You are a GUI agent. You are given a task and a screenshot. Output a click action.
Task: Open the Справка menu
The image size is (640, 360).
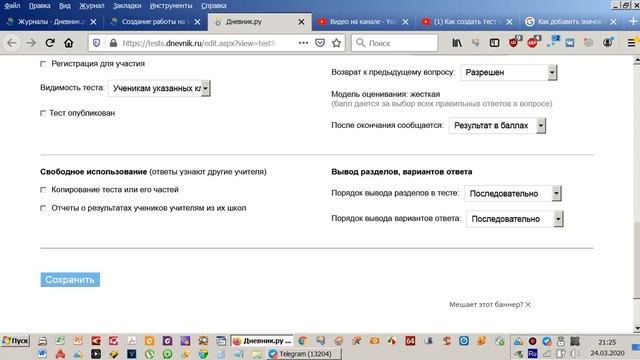(x=213, y=6)
